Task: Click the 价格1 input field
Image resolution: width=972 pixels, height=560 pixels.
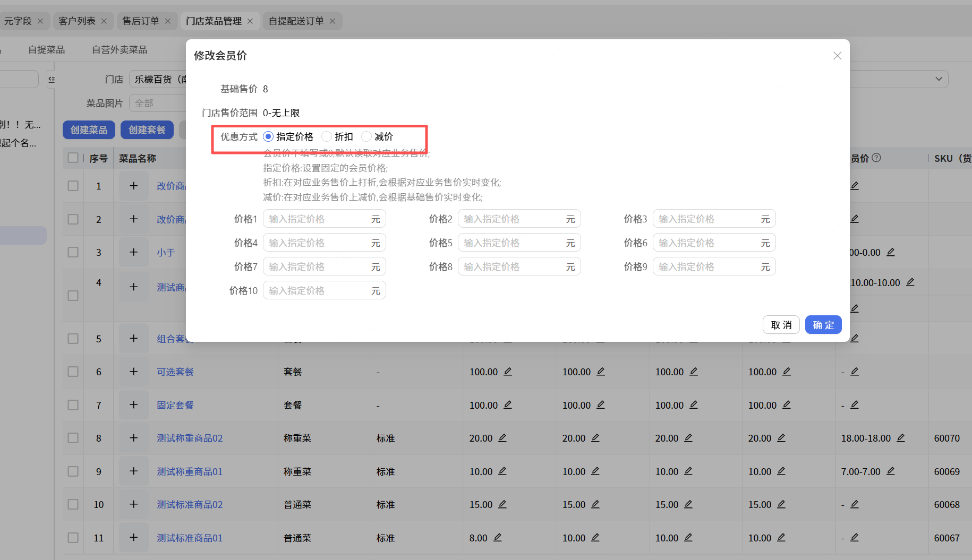Action: coord(318,219)
